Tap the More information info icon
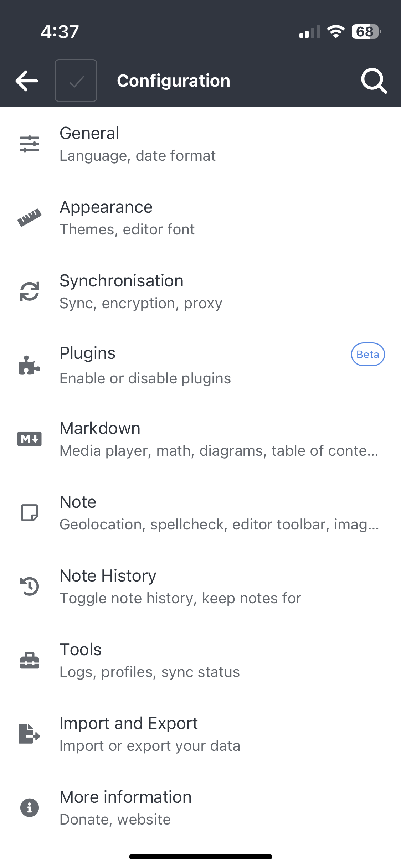The image size is (401, 868). click(x=30, y=808)
